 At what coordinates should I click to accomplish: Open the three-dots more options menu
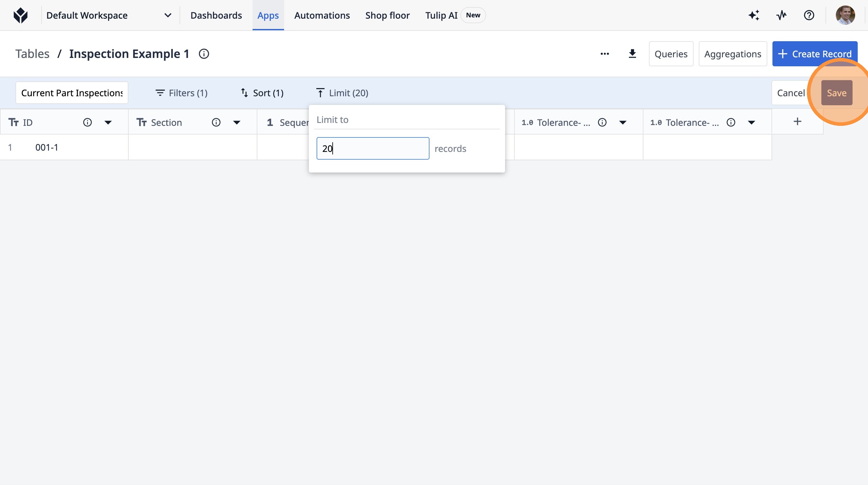605,54
